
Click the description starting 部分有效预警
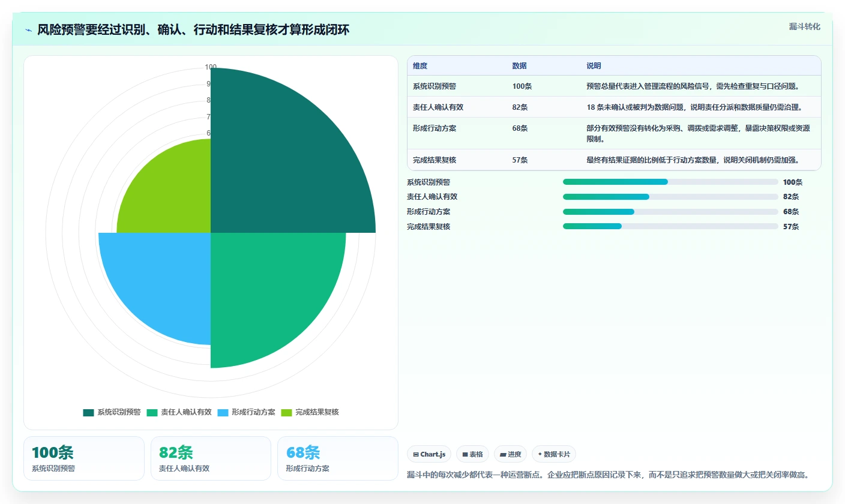click(698, 133)
